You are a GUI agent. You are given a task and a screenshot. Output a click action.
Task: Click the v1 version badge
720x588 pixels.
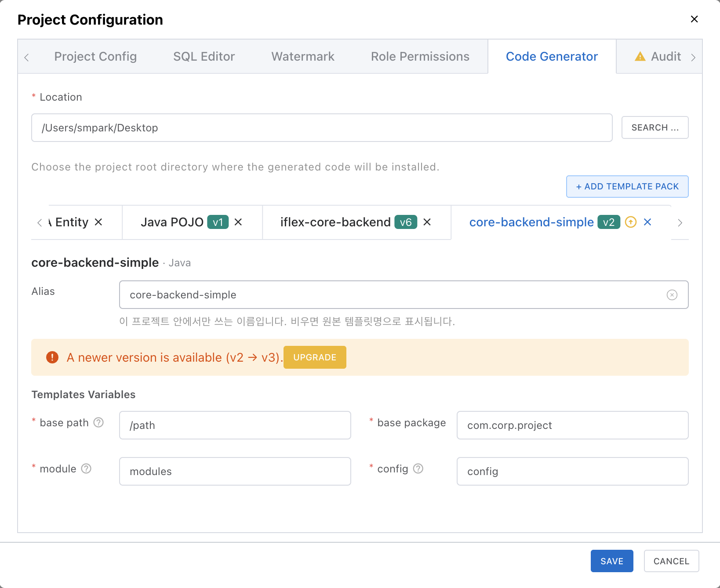tap(218, 222)
